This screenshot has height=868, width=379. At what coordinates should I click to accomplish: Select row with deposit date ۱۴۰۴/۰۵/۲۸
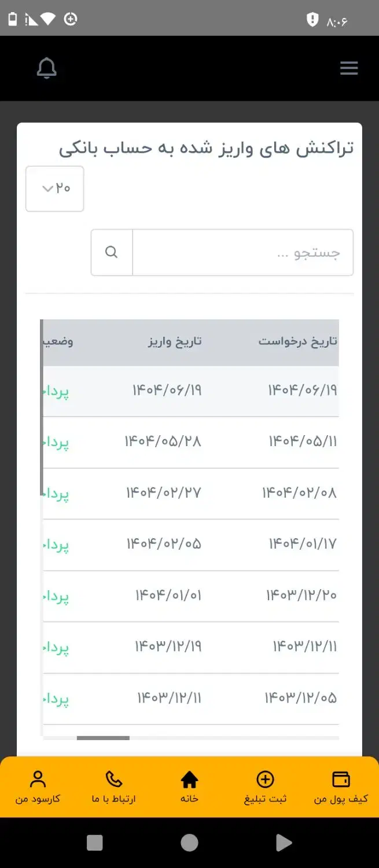[x=163, y=442]
